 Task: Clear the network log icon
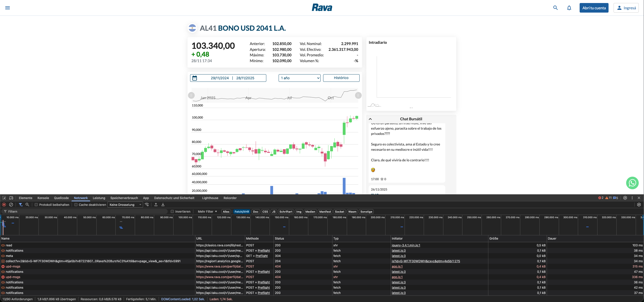pyautogui.click(x=11, y=205)
